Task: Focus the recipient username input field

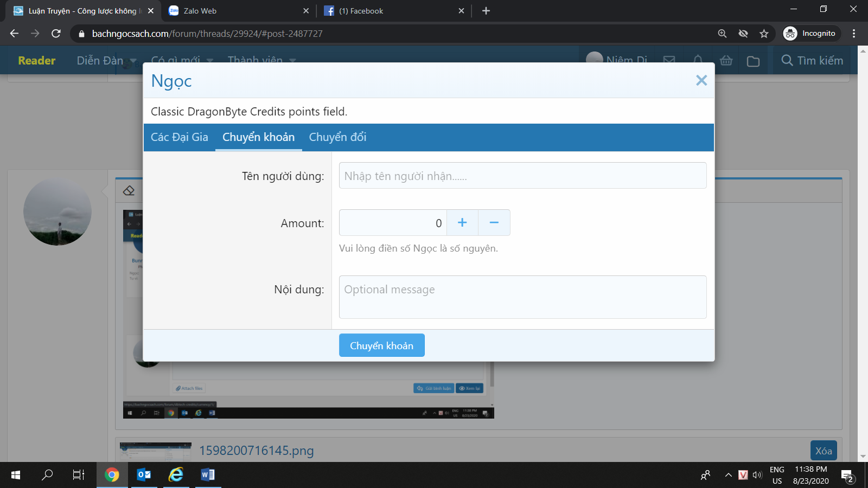Action: [x=522, y=176]
